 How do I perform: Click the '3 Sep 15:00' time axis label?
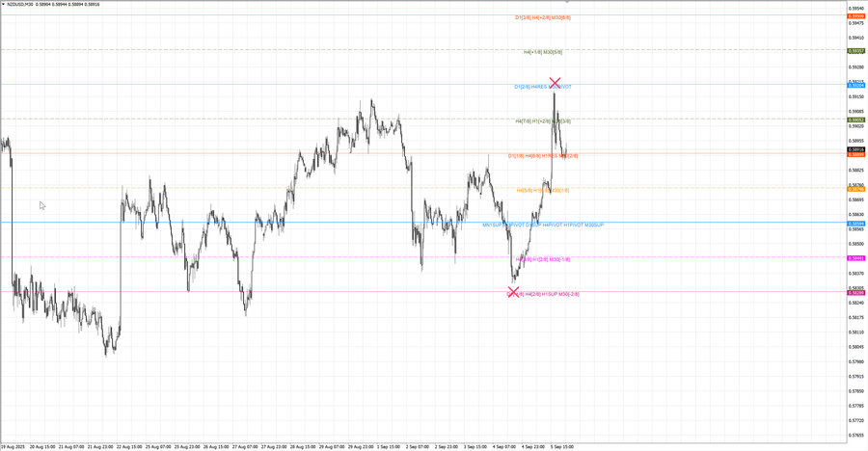click(475, 446)
